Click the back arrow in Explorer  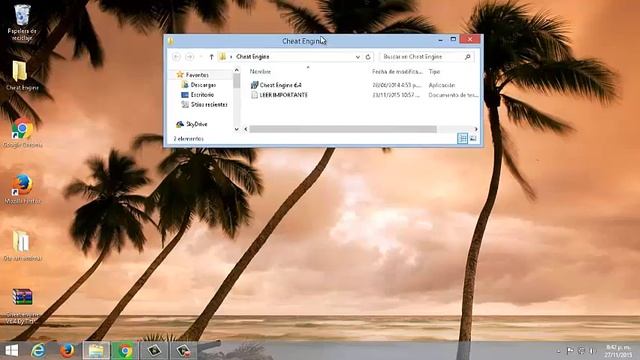pos(176,57)
